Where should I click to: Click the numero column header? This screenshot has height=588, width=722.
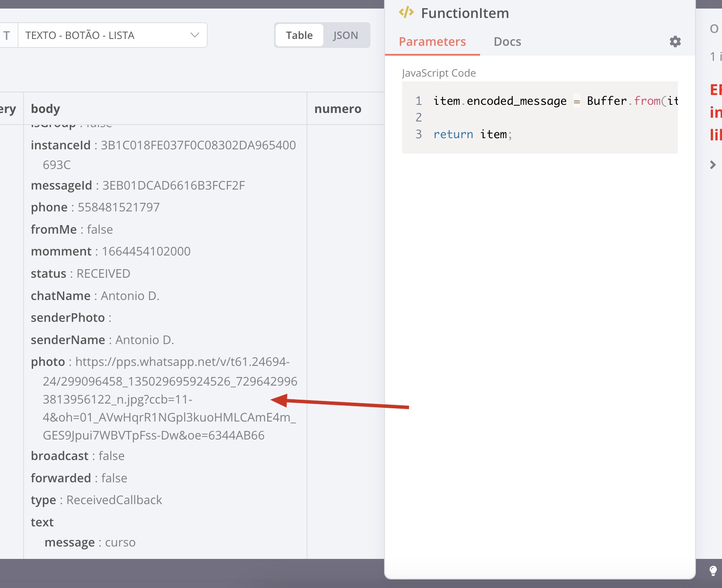click(338, 108)
